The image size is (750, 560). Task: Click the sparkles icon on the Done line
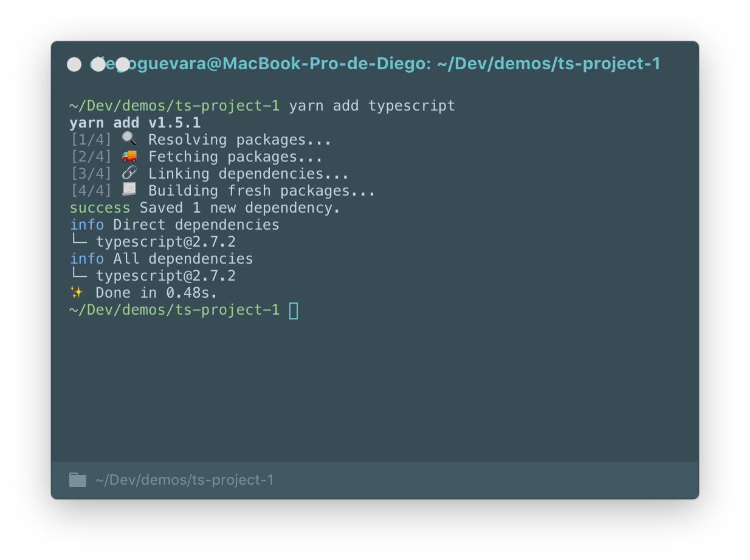click(x=77, y=292)
